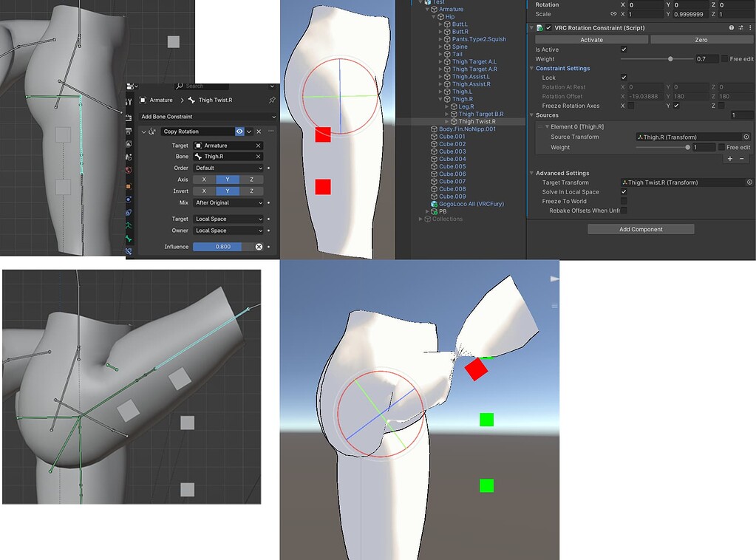
Task: Toggle visibility eye on Copy Rotation constraint
Action: click(240, 132)
